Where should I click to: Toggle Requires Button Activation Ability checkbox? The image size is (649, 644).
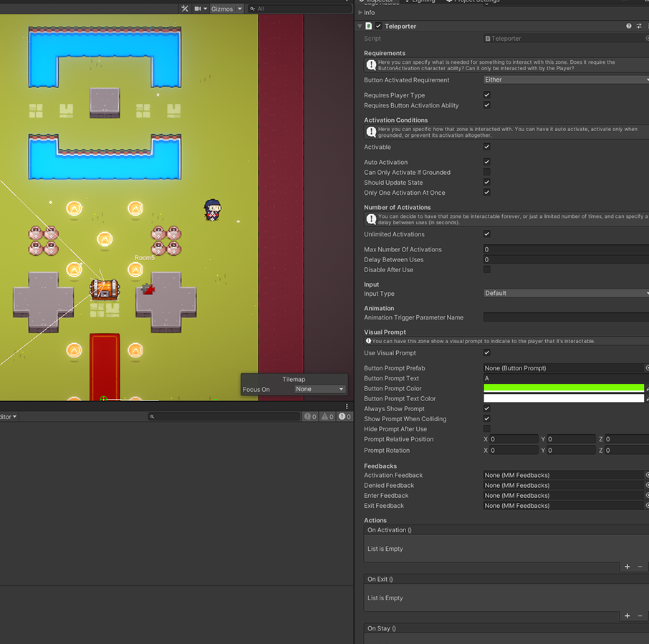pyautogui.click(x=487, y=105)
